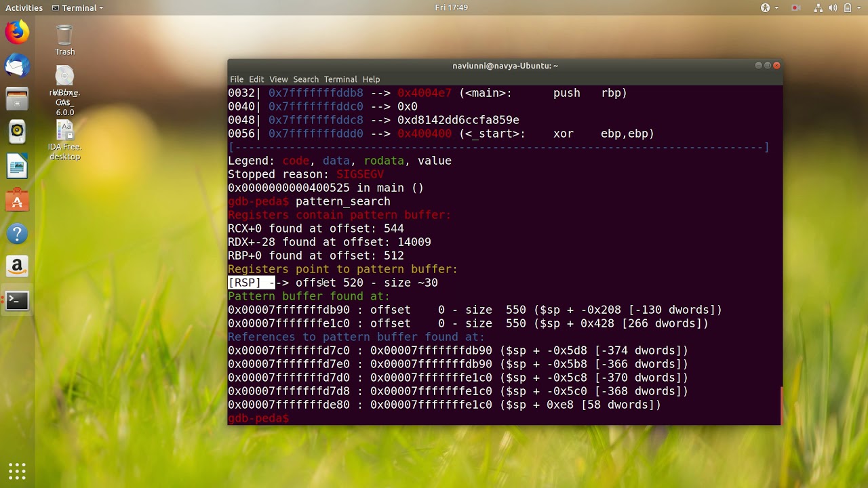
Task: Click 'offset 520 - size ~30' text
Action: pyautogui.click(x=367, y=283)
